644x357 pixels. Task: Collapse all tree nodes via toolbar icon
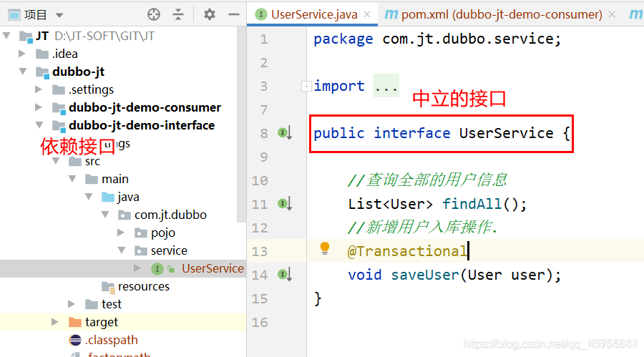(x=178, y=14)
